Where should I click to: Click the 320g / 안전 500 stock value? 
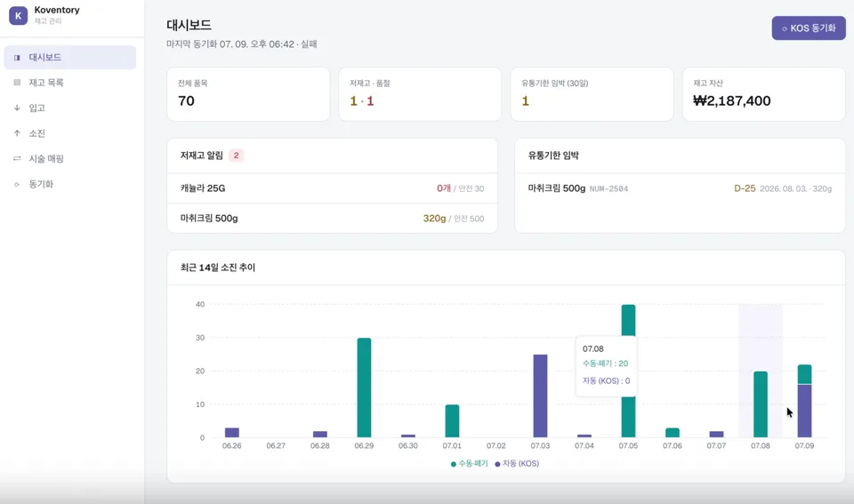(x=453, y=219)
